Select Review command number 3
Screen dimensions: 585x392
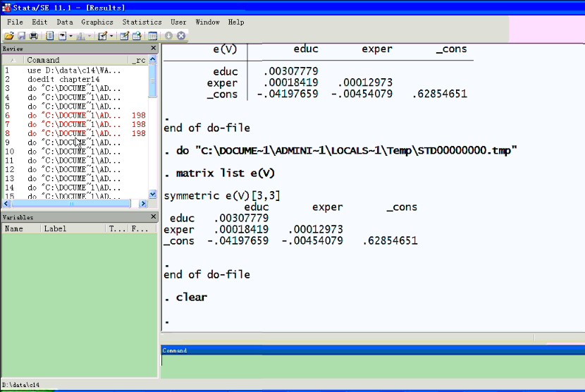[75, 88]
